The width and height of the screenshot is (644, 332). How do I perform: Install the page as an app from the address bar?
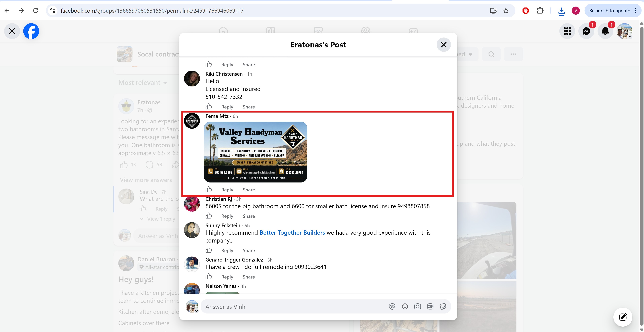[x=493, y=10]
